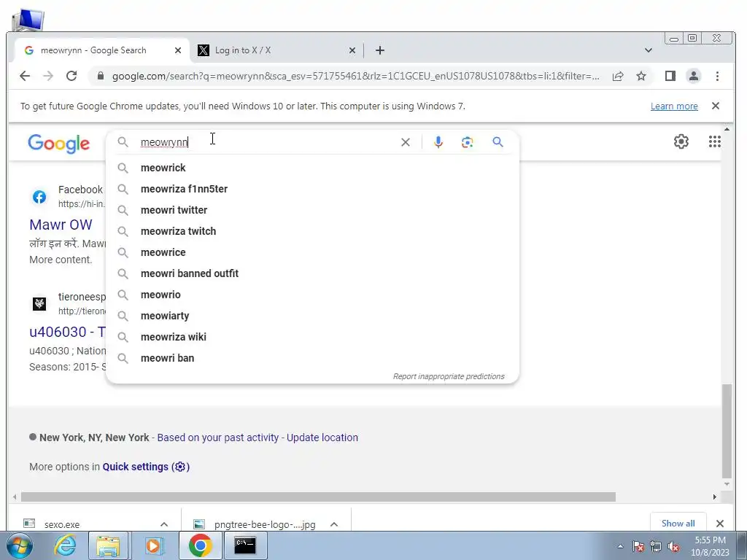Choose suggestion 'meowriza twitch'
The image size is (747, 560).
(x=312, y=231)
